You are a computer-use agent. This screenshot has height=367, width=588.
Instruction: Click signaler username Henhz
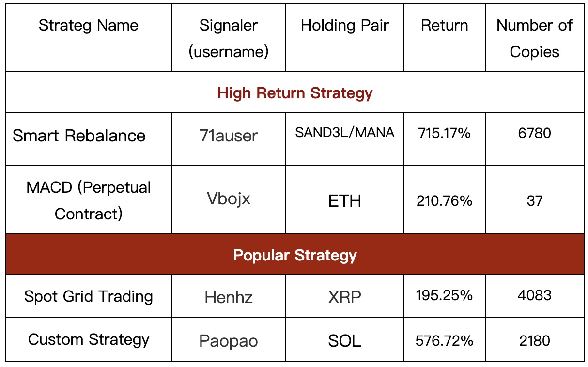point(228,297)
